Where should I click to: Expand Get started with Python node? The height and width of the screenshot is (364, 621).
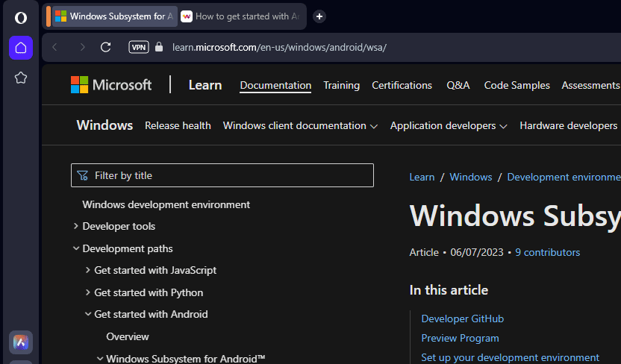[87, 292]
